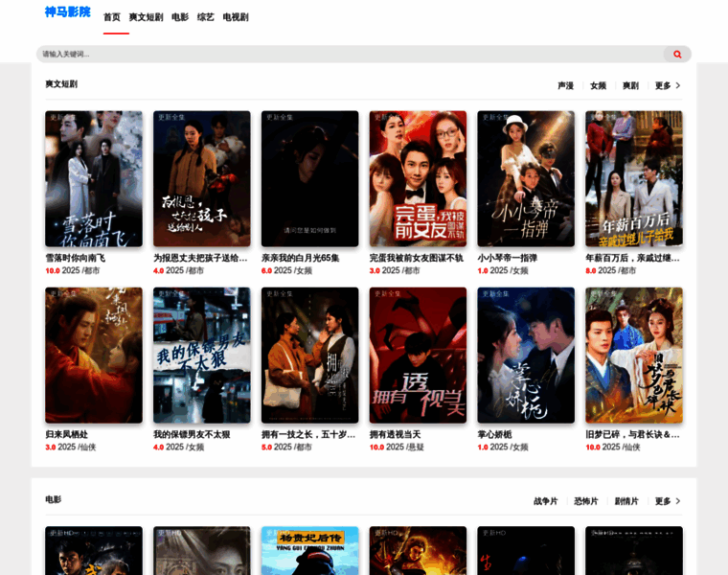Expand 更多 chevron in 爽文短剧 section
This screenshot has width=728, height=575.
coord(677,85)
